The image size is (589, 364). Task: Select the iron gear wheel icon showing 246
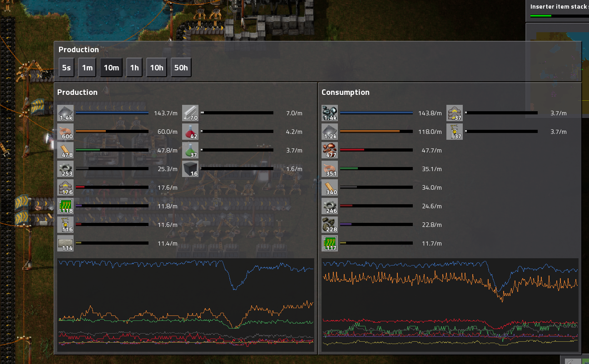330,206
